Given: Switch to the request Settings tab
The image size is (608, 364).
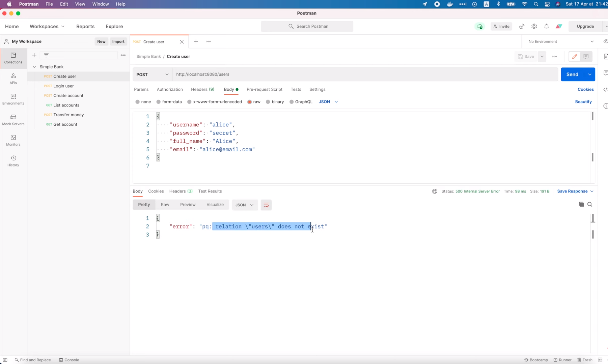Looking at the screenshot, I should (x=317, y=89).
